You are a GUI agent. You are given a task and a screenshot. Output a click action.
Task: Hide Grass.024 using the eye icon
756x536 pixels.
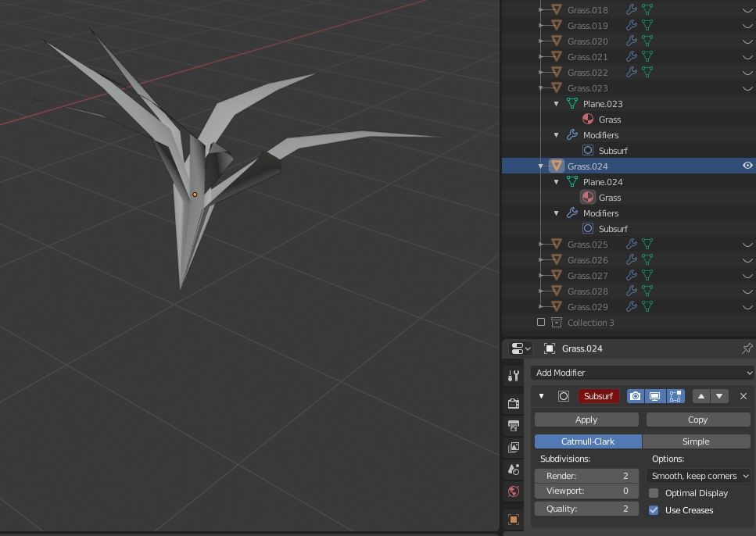point(747,166)
